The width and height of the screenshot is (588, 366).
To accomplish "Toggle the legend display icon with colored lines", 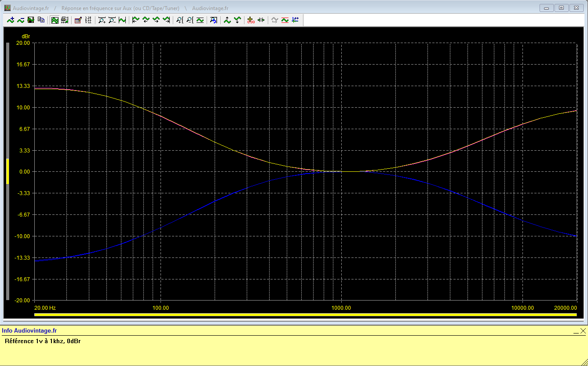I will 65,20.
